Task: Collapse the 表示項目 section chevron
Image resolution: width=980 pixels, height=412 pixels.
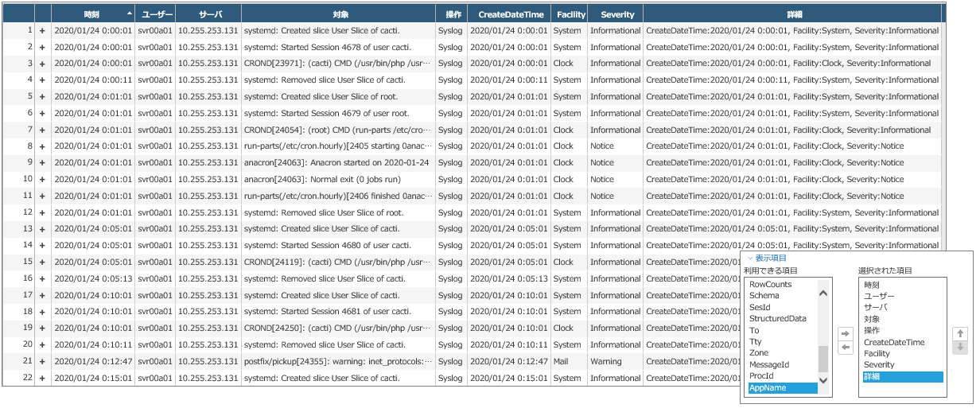Action: pos(749,258)
